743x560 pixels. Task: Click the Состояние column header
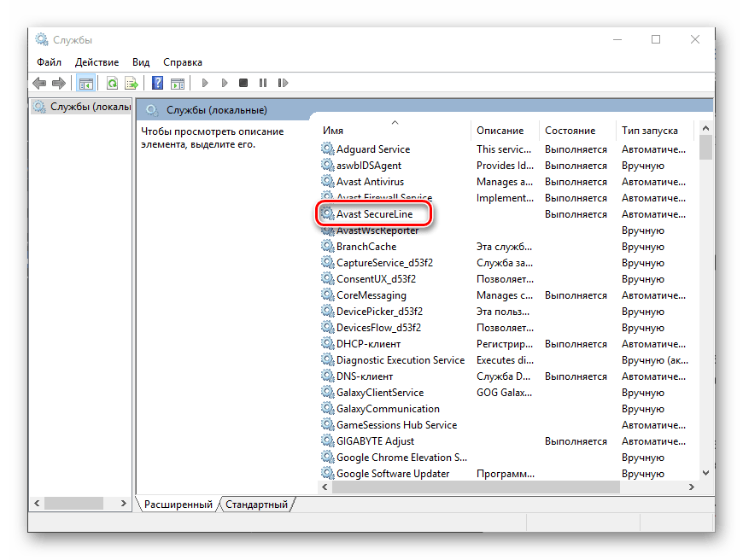(570, 130)
